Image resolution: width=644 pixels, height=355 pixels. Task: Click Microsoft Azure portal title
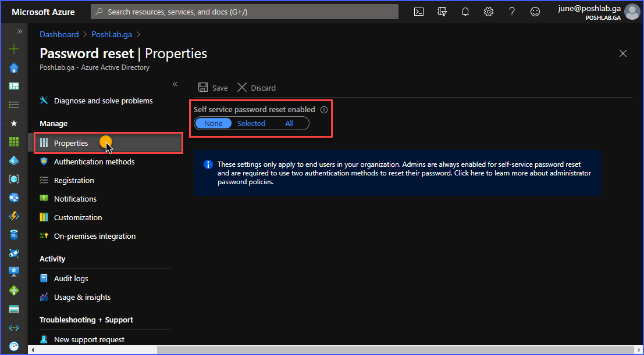(43, 12)
